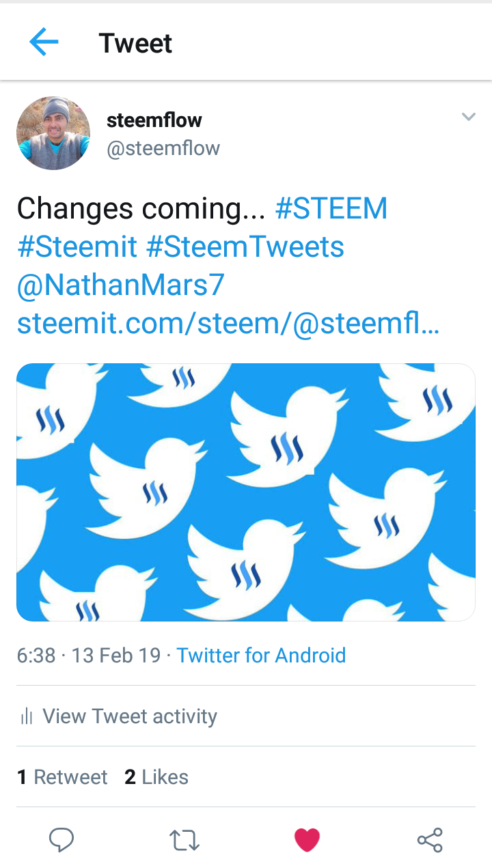View the Twitter birds image preview
This screenshot has width=492, height=868.
tap(246, 492)
